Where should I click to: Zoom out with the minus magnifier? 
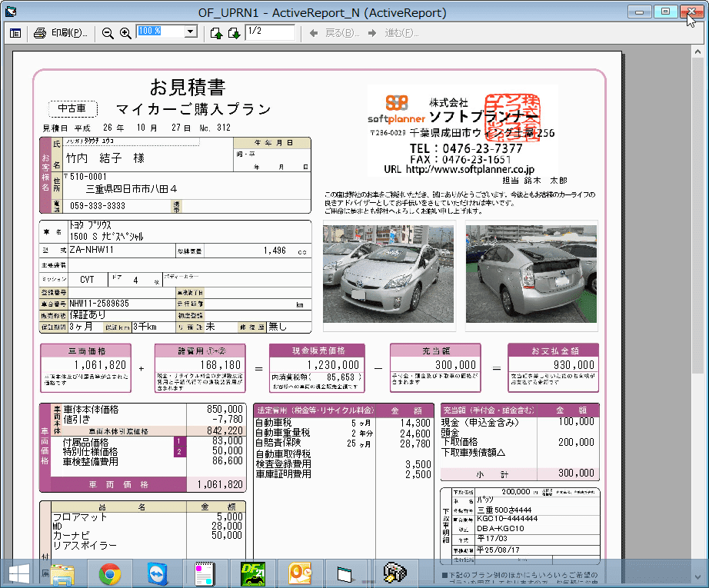coord(108,33)
